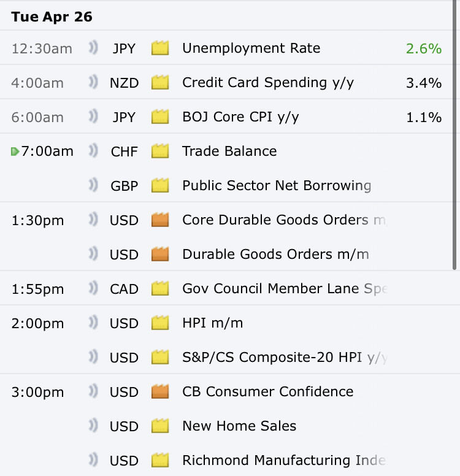Open S&P/CS Composite-20 HPI y/y event

coord(283,357)
